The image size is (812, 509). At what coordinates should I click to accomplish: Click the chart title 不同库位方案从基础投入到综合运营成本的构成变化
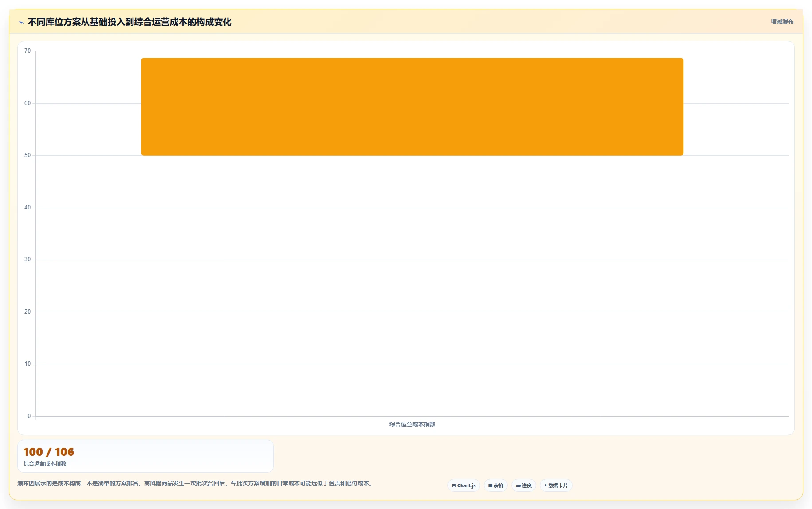129,22
